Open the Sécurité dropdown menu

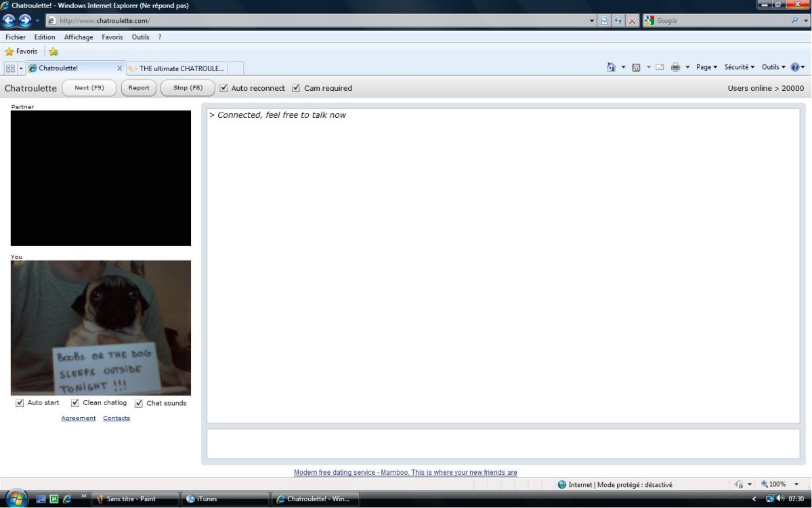[x=739, y=67]
